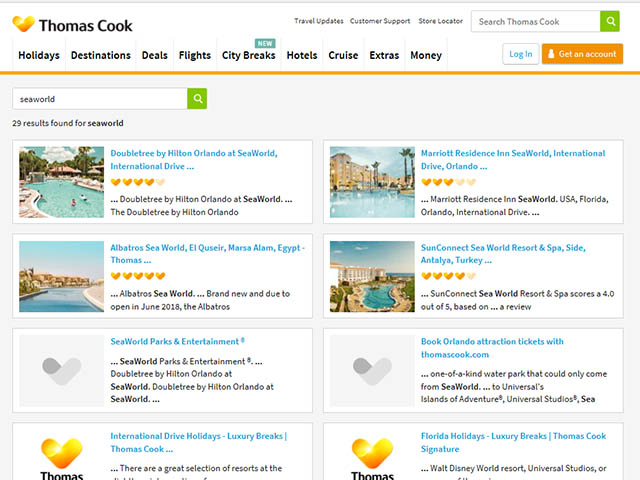The height and width of the screenshot is (480, 640).
Task: Go to the Deals section
Action: (x=155, y=55)
